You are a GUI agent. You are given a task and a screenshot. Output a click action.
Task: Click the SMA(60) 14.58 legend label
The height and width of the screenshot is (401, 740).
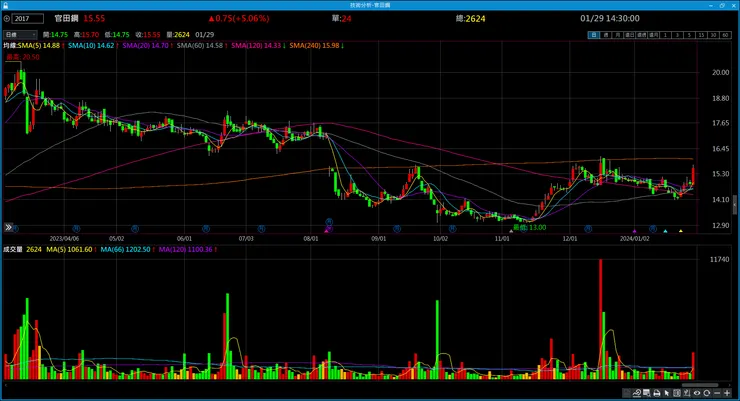pos(200,46)
